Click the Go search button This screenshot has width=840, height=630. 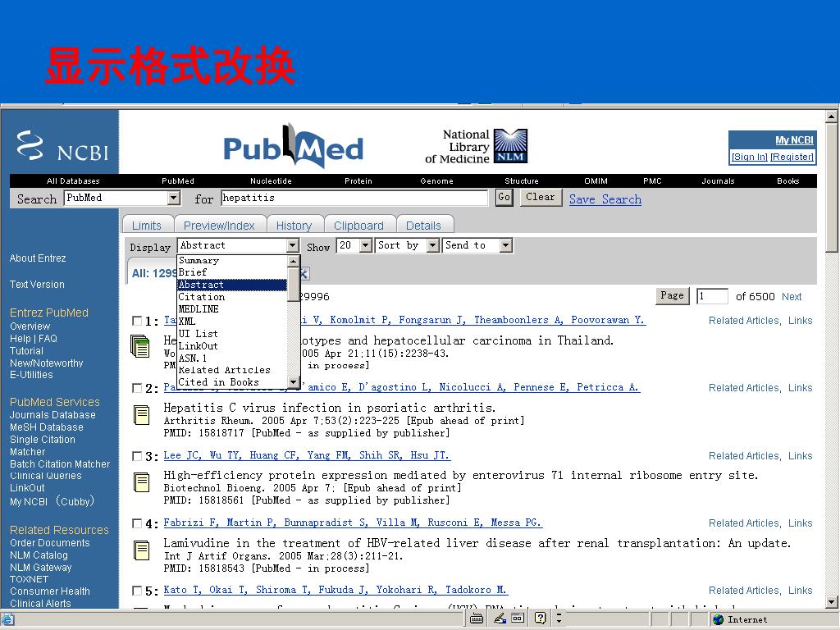[x=504, y=197]
